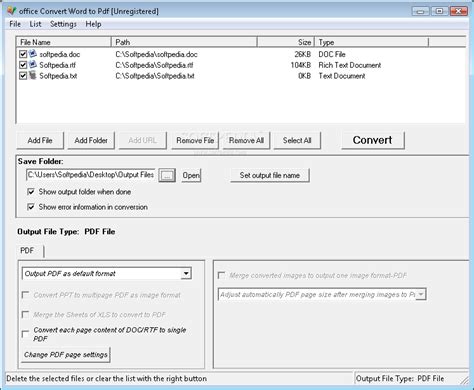Image resolution: width=474 pixels, height=390 pixels.
Task: Click the Text Document type cell
Action: pyautogui.click(x=342, y=76)
